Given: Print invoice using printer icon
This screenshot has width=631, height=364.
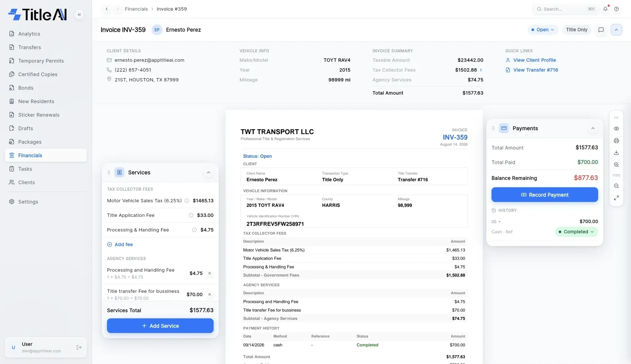Looking at the screenshot, I should coord(616,141).
